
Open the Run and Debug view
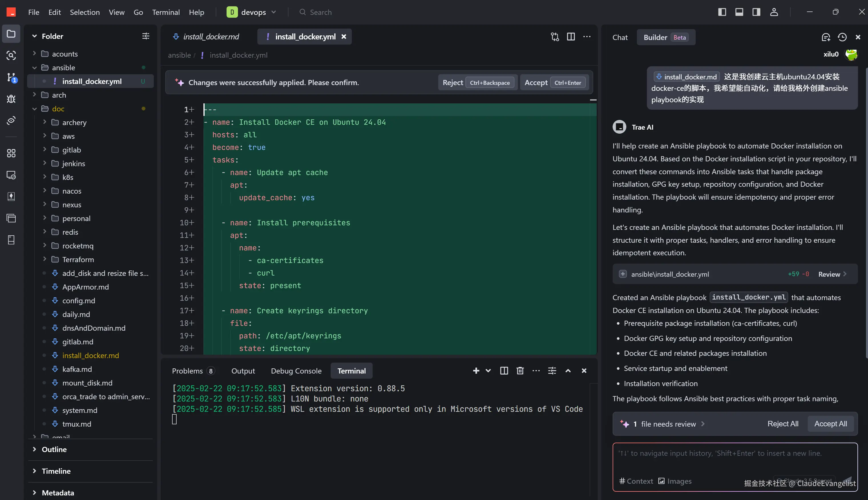point(11,99)
